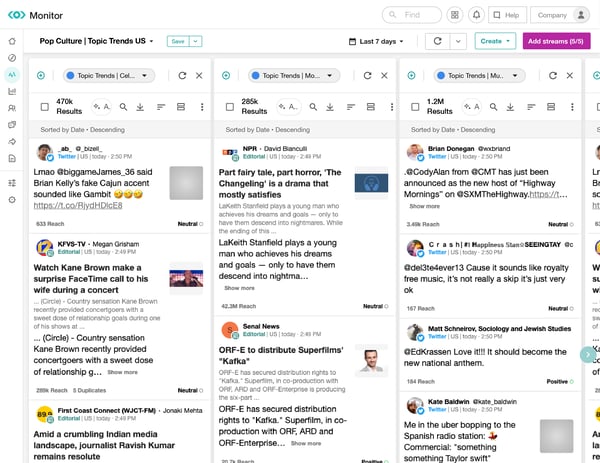The height and width of the screenshot is (463, 600).
Task: Open the apps grid icon in header
Action: [455, 15]
